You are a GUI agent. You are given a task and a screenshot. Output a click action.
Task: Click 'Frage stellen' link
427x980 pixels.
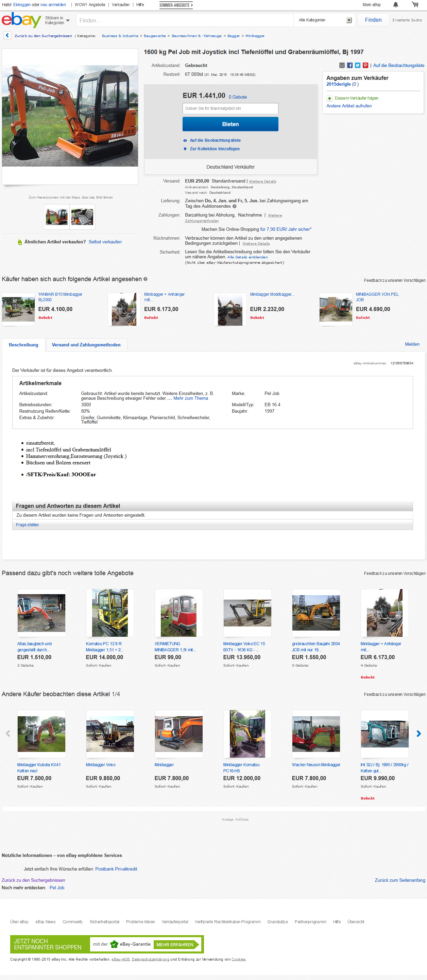click(28, 525)
